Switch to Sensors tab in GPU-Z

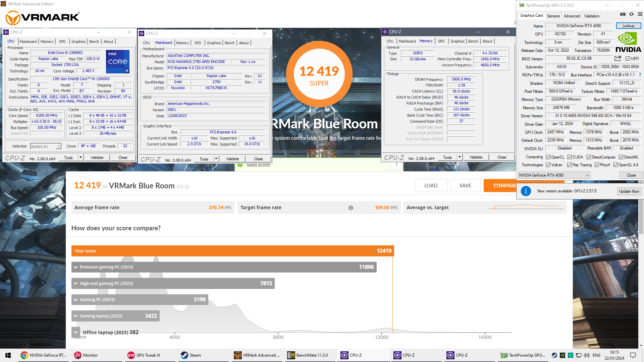553,16
